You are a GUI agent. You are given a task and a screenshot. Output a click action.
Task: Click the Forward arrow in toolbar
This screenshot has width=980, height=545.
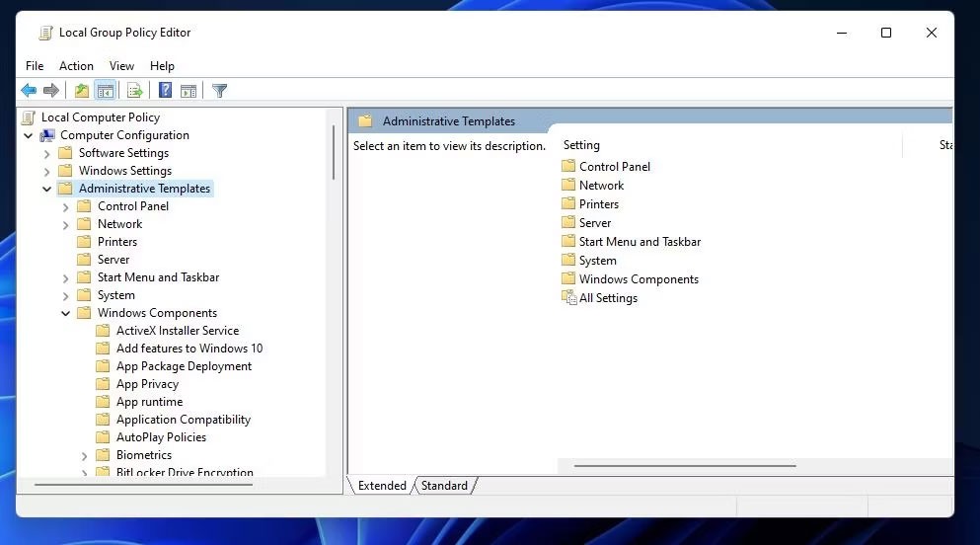point(51,91)
